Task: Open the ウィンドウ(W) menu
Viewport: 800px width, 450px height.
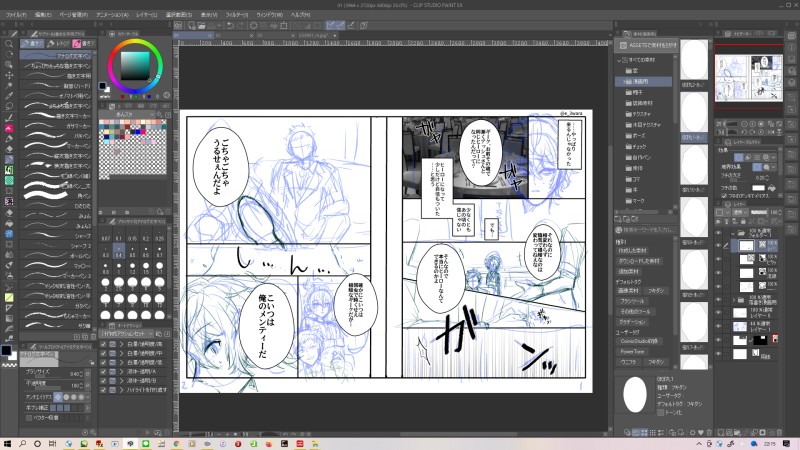Action: [269, 15]
